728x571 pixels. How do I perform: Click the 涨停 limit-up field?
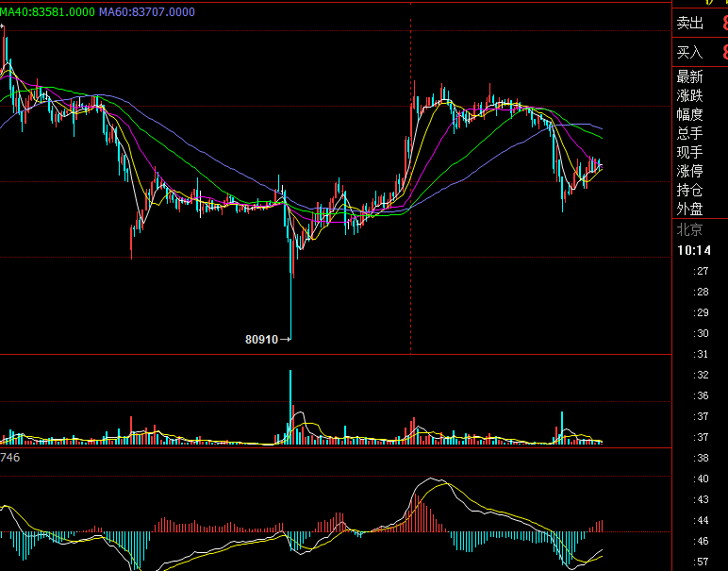pyautogui.click(x=689, y=171)
